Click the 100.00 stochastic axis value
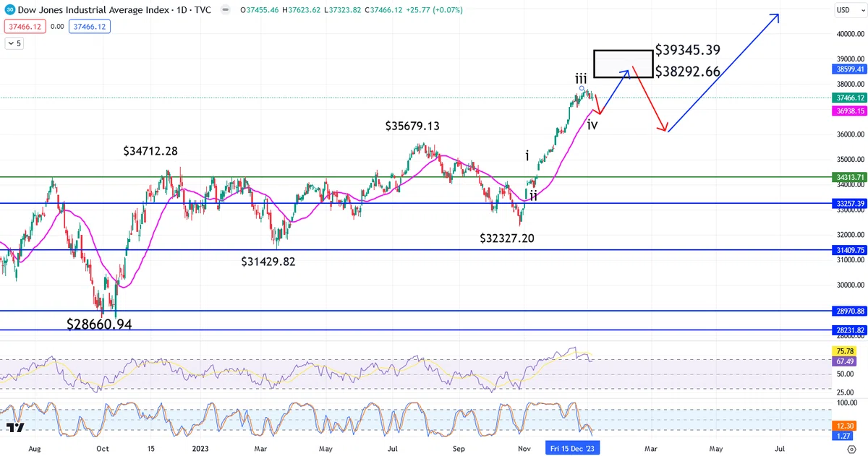Viewport: 868px width, 456px height. [x=848, y=401]
